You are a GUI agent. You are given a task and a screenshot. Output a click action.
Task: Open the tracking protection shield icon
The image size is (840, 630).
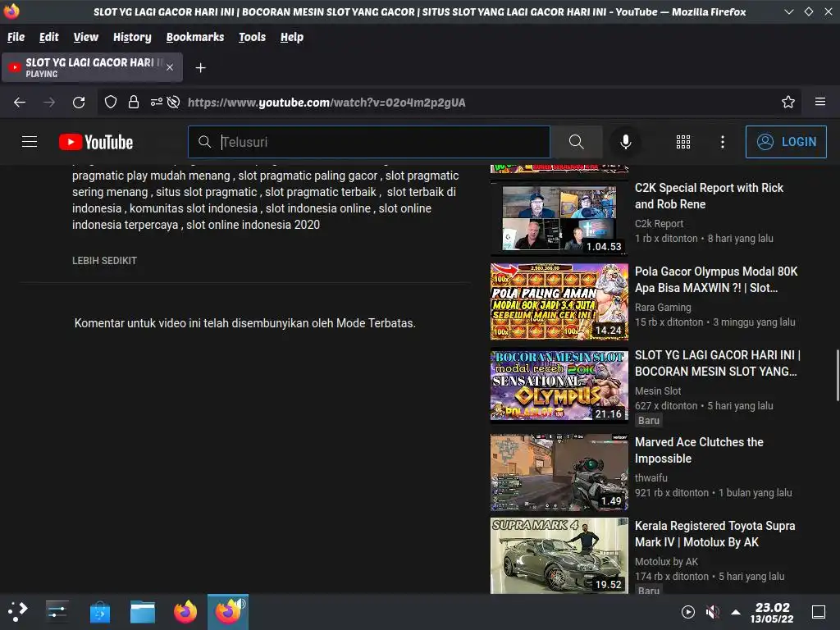tap(111, 103)
